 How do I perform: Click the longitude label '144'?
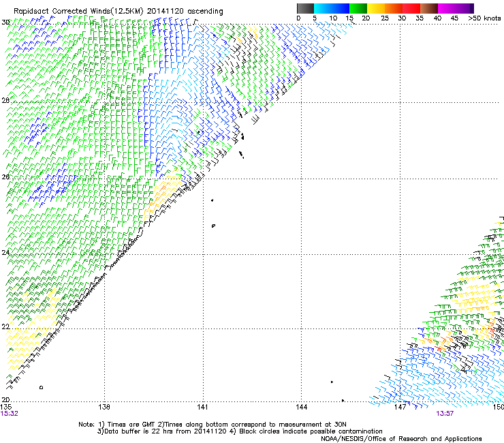(301, 407)
